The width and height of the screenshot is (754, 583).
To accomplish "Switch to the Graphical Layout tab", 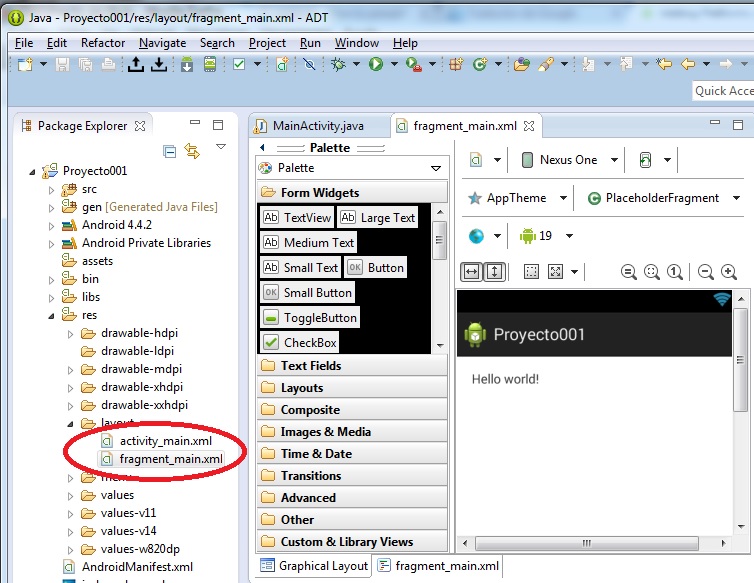I will tap(314, 566).
